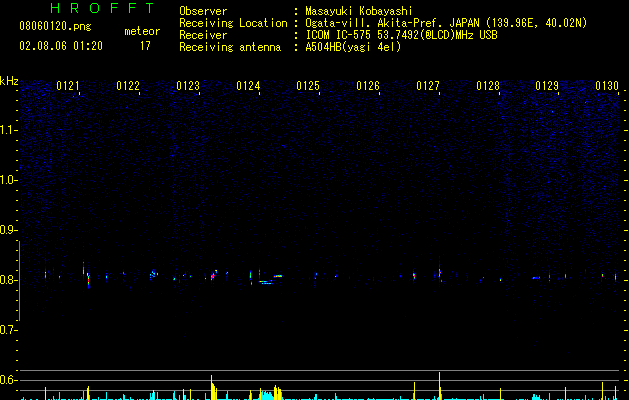
Task: Click the 1.0 kHz axis label
Action: (x=8, y=180)
